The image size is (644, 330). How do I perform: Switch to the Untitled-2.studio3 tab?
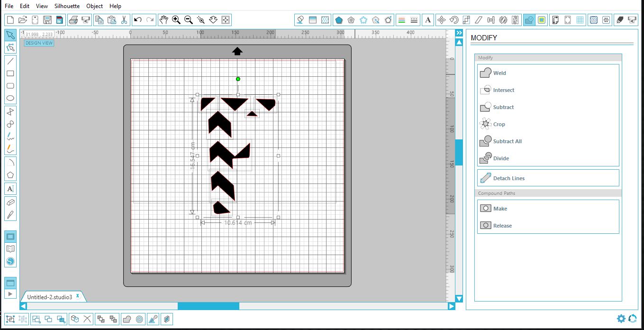[x=51, y=296]
